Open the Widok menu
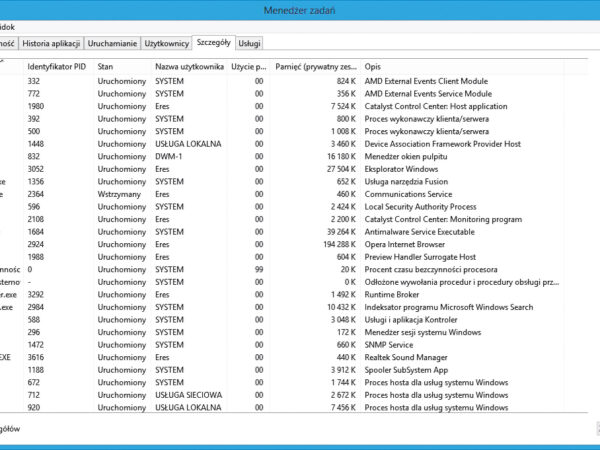 [x=6, y=27]
